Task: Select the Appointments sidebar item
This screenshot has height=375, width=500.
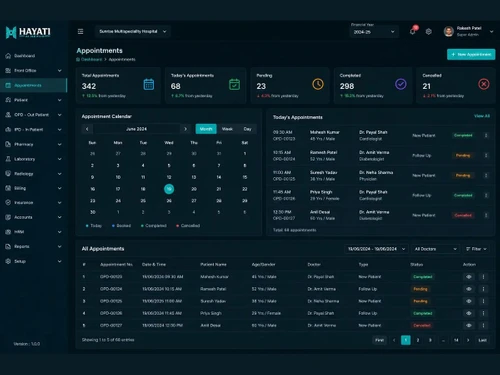Action: pyautogui.click(x=33, y=85)
